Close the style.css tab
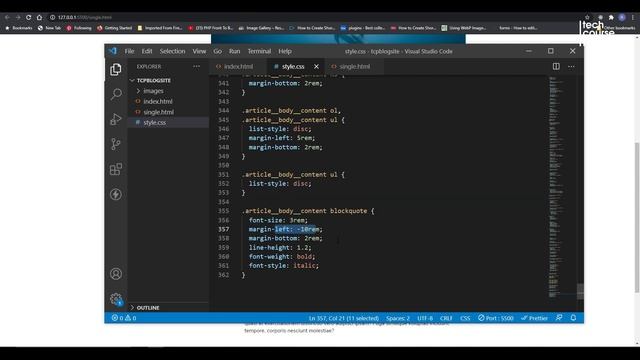Screen dimensions: 640x360 click(x=316, y=66)
